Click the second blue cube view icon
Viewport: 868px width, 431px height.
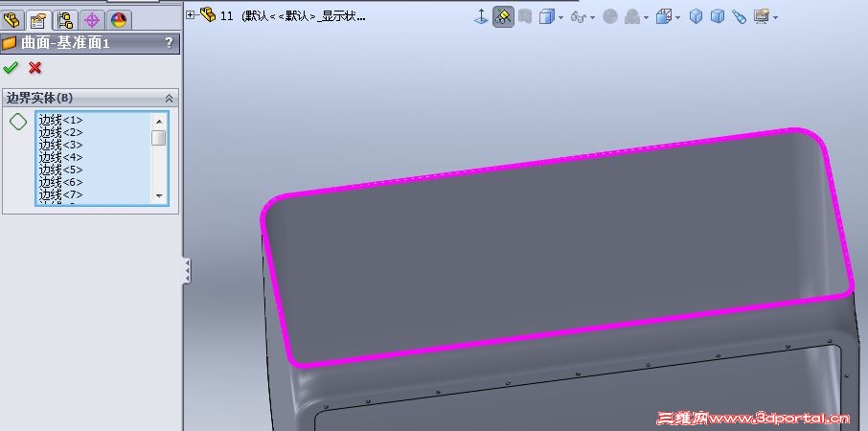(718, 16)
